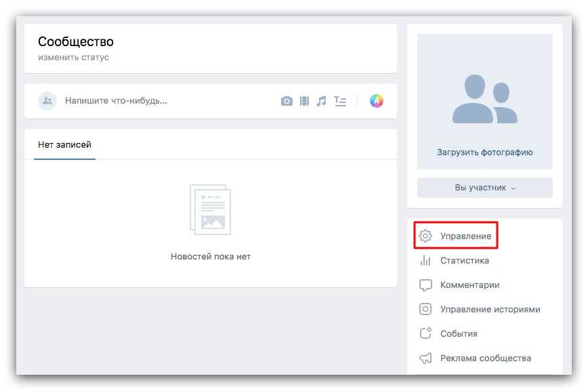
Task: Open Управление историями menu item
Action: pyautogui.click(x=490, y=309)
